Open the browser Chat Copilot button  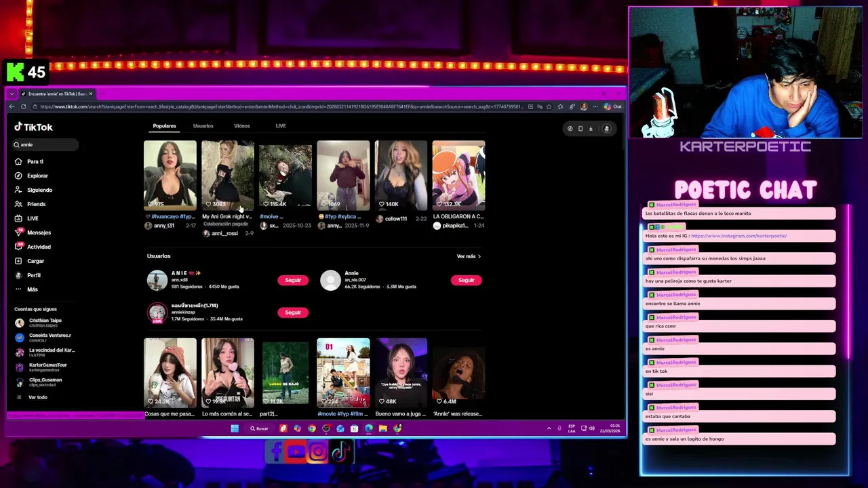coord(613,106)
